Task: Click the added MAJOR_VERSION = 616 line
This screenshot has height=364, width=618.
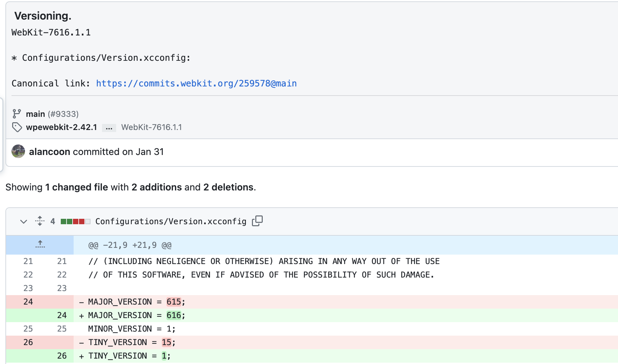Action: (x=346, y=315)
